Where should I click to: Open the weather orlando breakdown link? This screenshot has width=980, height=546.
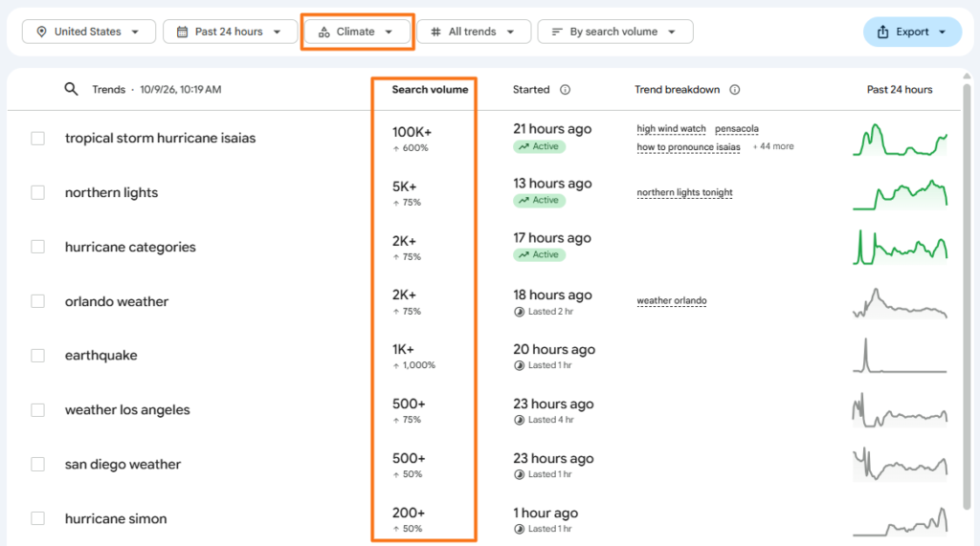(x=672, y=300)
